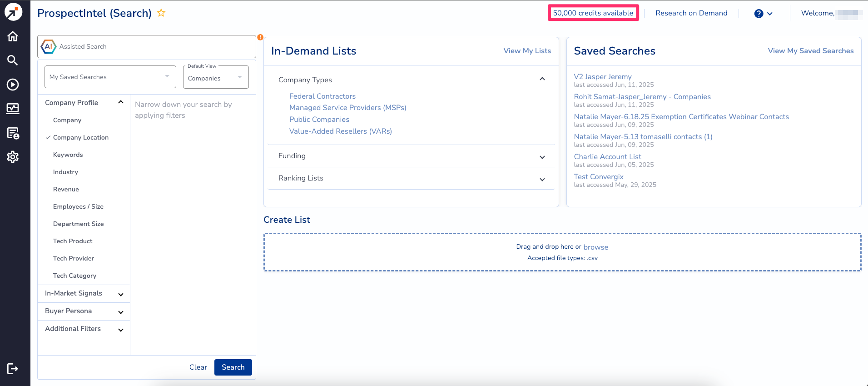Collapse the Company Types list group
Screen dimensions: 868x386
[542, 79]
